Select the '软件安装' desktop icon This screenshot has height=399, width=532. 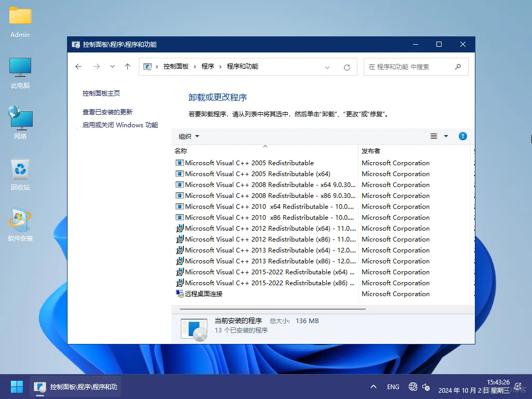[x=20, y=224]
